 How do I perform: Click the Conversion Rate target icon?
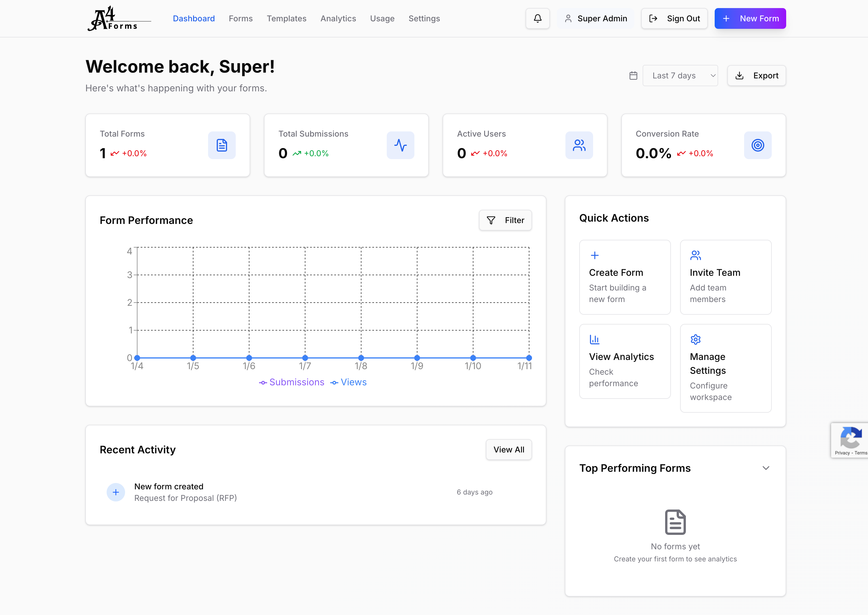pos(758,145)
